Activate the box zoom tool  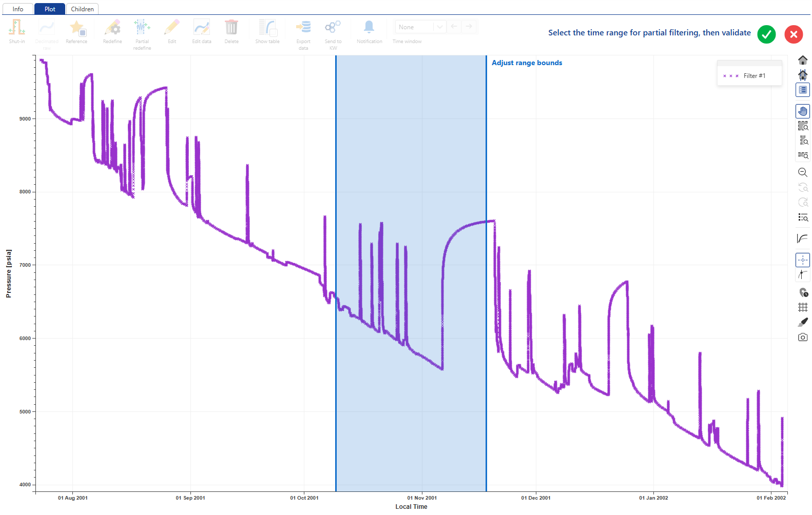pos(803,126)
